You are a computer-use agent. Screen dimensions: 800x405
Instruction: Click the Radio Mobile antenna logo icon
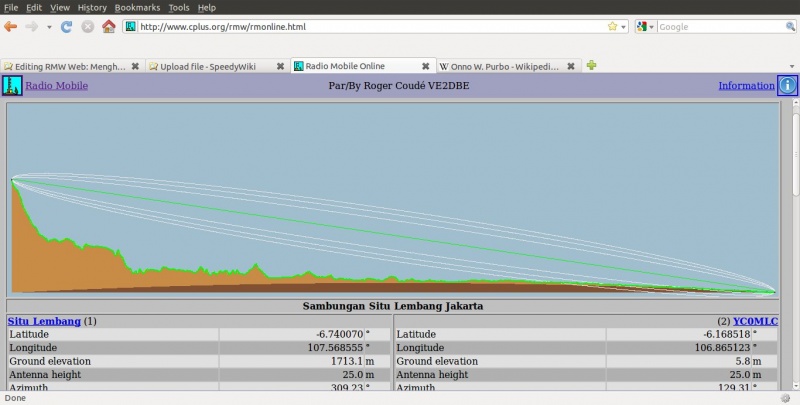pos(12,85)
